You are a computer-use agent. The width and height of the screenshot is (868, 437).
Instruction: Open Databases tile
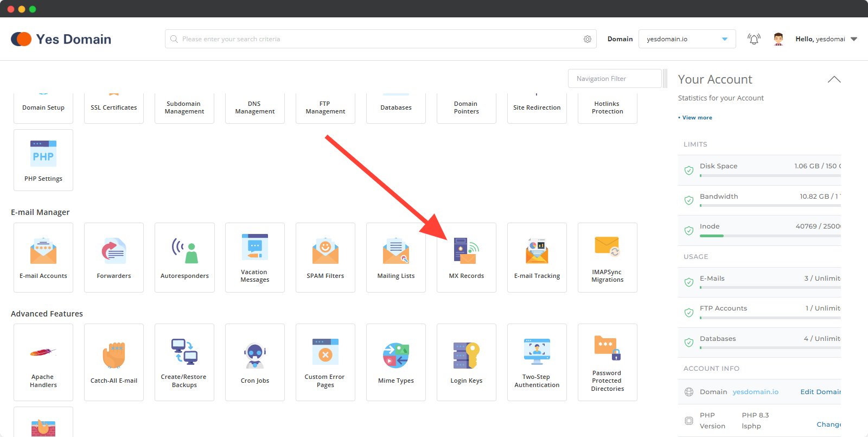[x=396, y=108]
